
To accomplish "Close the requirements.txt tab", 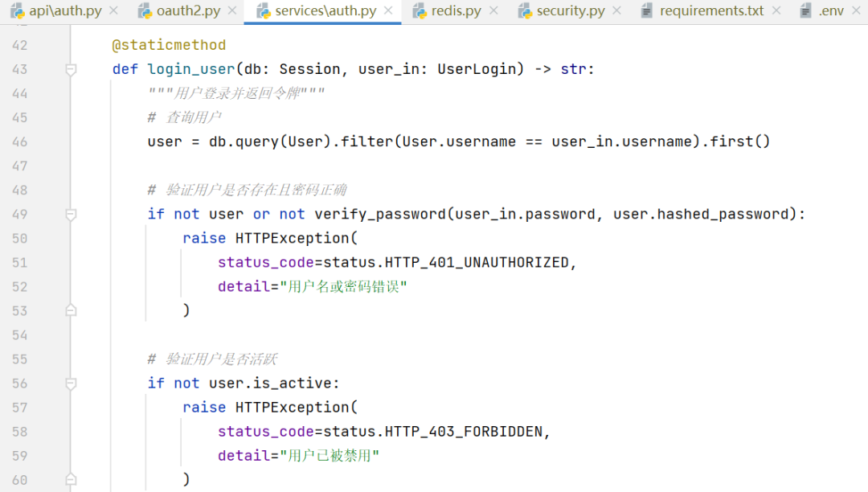I will point(776,11).
